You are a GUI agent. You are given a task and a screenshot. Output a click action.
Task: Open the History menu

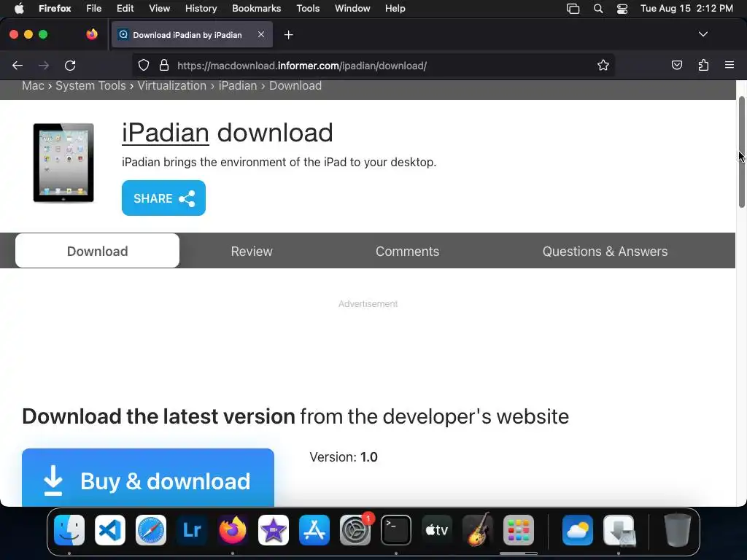[x=201, y=9]
